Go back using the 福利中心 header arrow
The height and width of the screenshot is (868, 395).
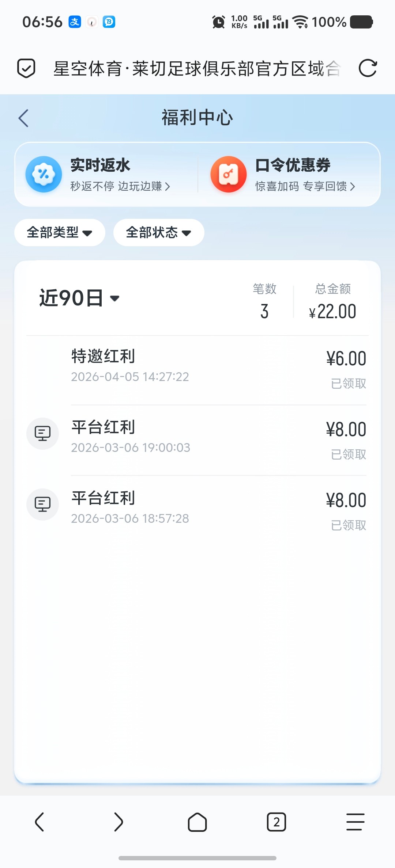tap(24, 118)
